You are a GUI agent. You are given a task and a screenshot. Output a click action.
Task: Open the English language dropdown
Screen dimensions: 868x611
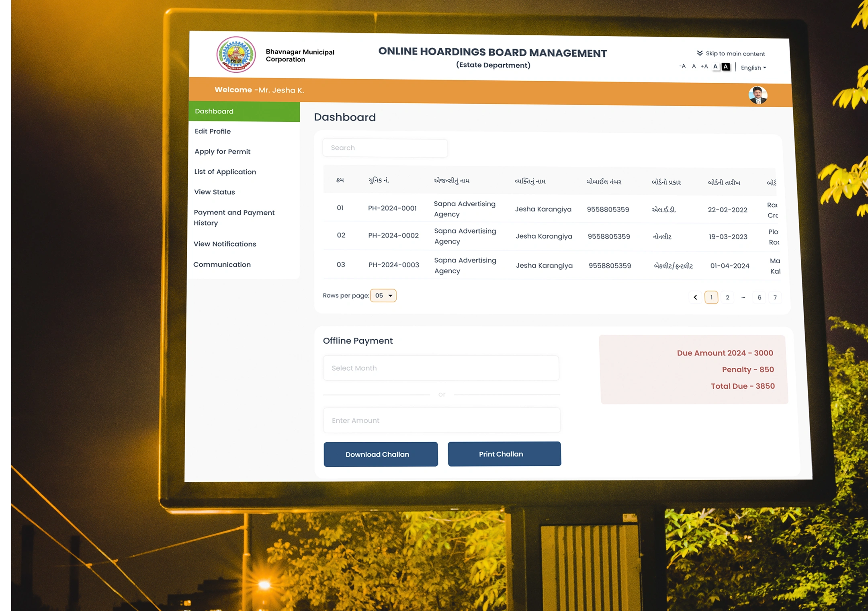tap(753, 68)
